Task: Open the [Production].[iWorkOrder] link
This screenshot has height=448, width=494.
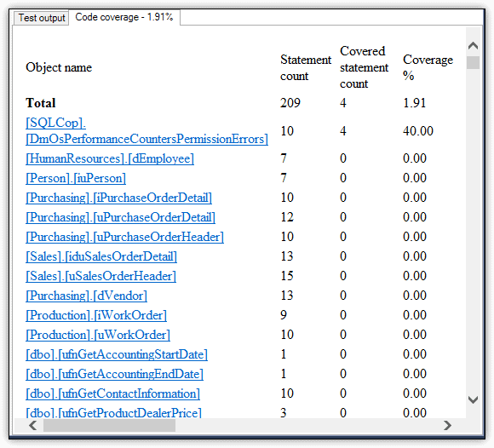Action: coord(96,315)
